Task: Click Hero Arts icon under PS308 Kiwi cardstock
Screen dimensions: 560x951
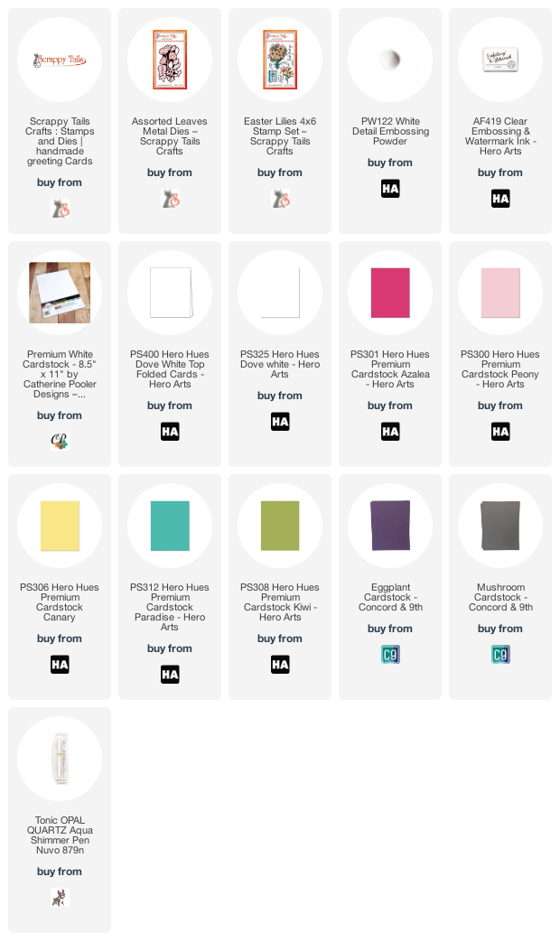Action: (280, 664)
